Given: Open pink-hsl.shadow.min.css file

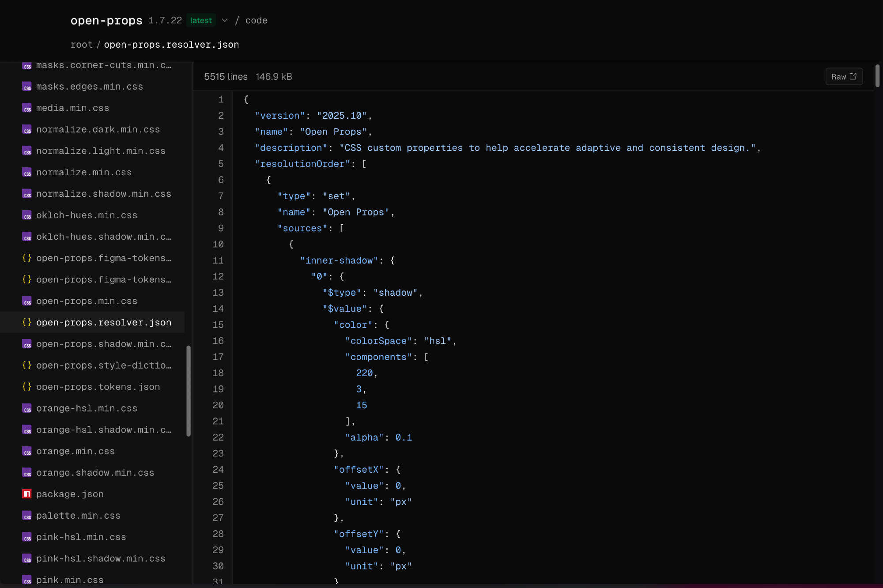Looking at the screenshot, I should click(101, 558).
